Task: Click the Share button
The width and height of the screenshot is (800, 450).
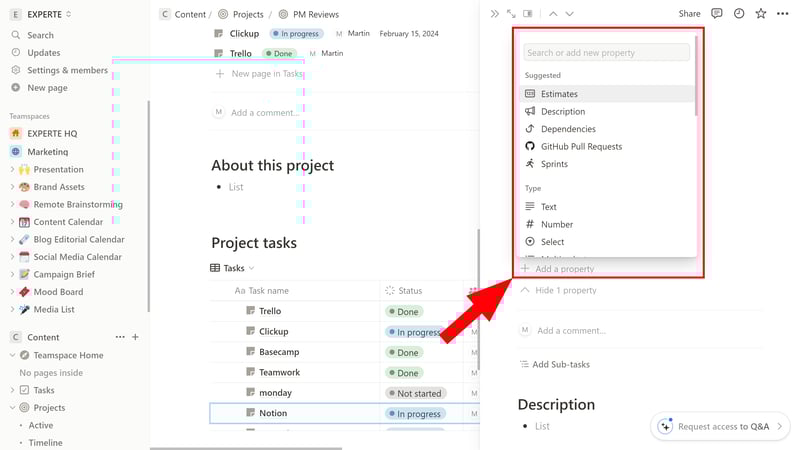Action: pos(689,14)
